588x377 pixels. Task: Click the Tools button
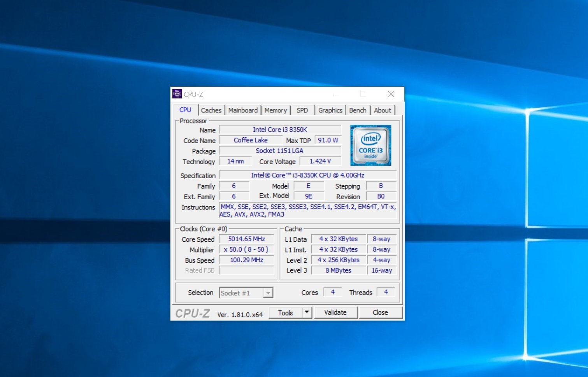[x=285, y=312]
